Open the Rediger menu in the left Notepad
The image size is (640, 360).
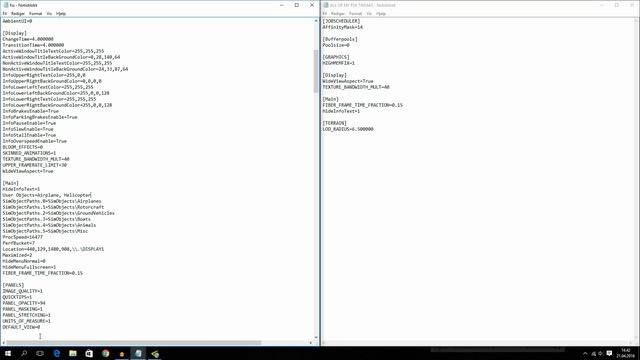(18, 13)
